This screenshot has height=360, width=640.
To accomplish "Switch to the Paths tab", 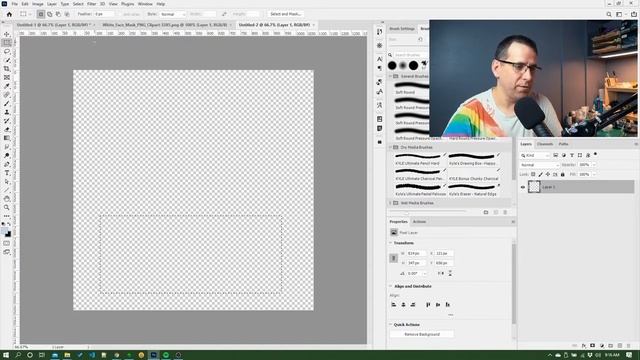I will coord(563,144).
